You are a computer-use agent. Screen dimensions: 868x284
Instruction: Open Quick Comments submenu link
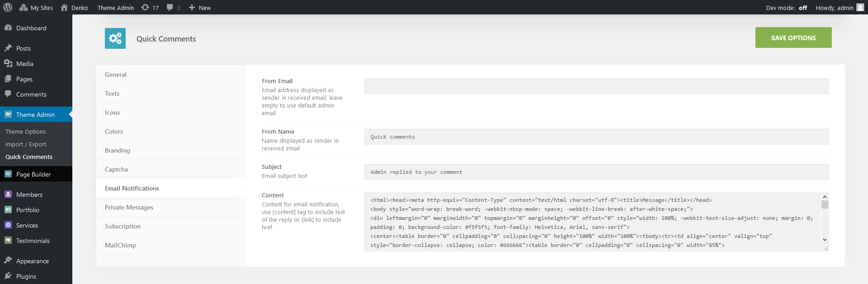coord(29,157)
